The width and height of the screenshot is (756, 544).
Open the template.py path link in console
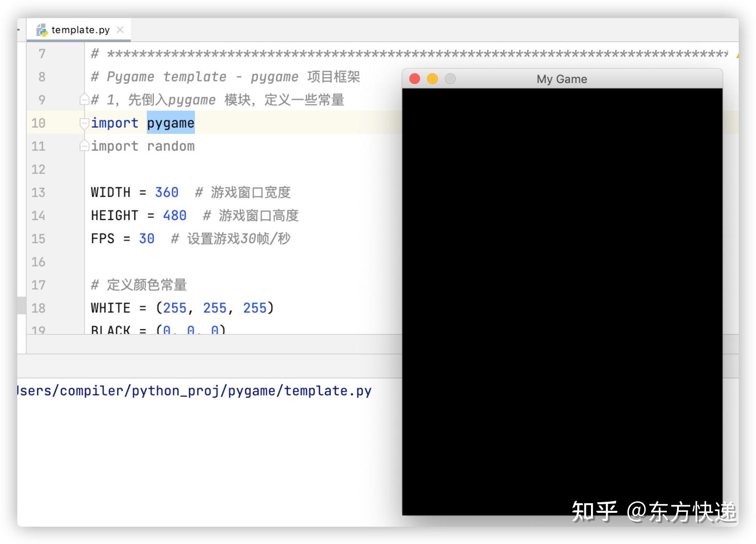point(194,391)
